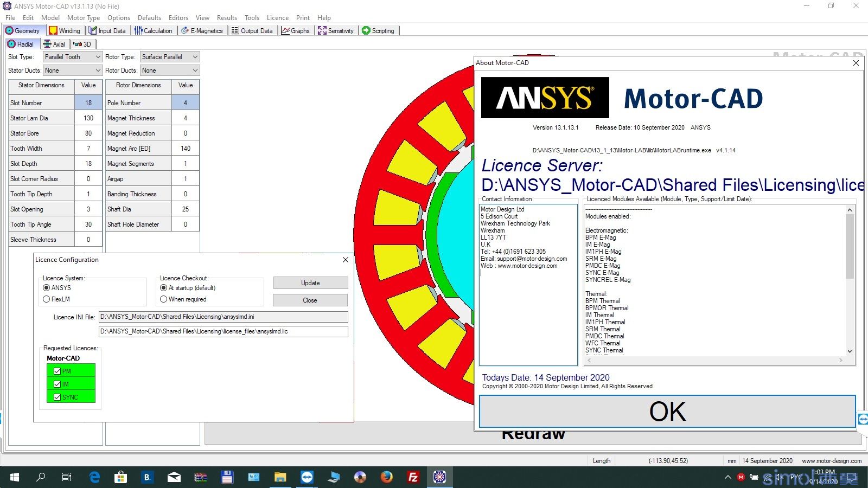Click OK in About Motor-CAD dialog

point(667,412)
